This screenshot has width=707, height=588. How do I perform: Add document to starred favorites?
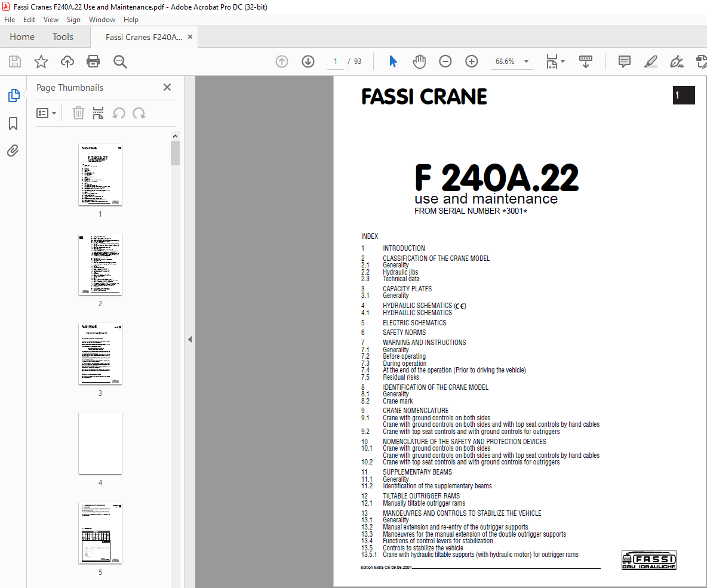pos(41,61)
